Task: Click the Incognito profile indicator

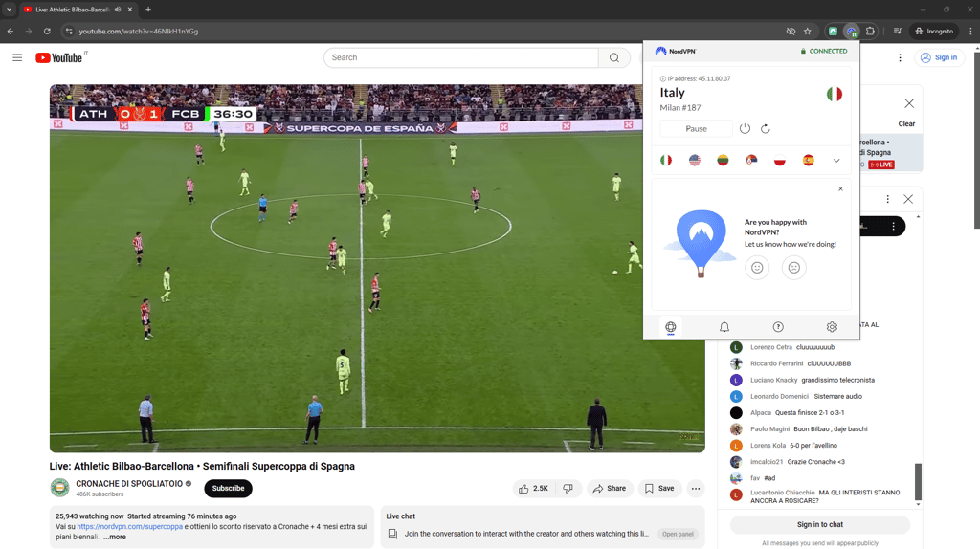Action: coord(934,32)
